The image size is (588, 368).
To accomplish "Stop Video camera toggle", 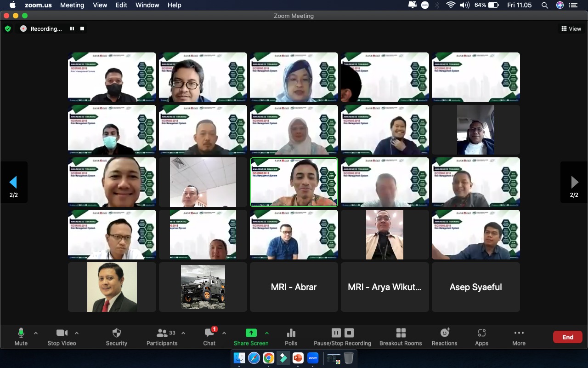I will (62, 336).
